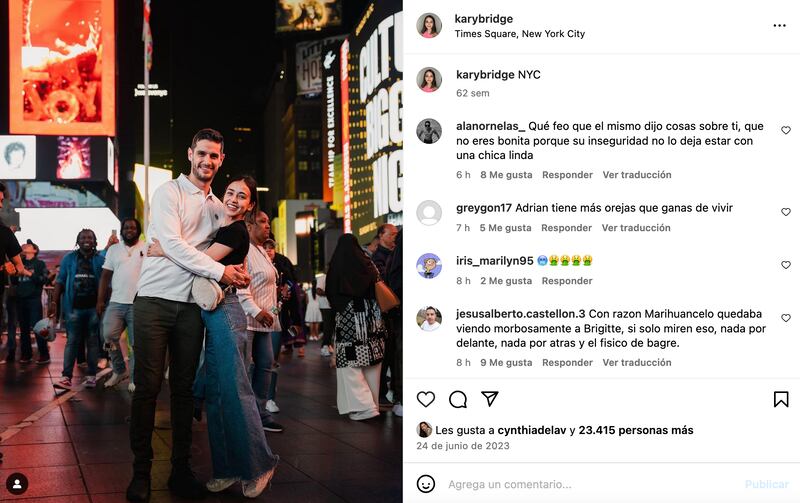800x503 pixels.
Task: Open more options three-dot menu
Action: tap(779, 26)
